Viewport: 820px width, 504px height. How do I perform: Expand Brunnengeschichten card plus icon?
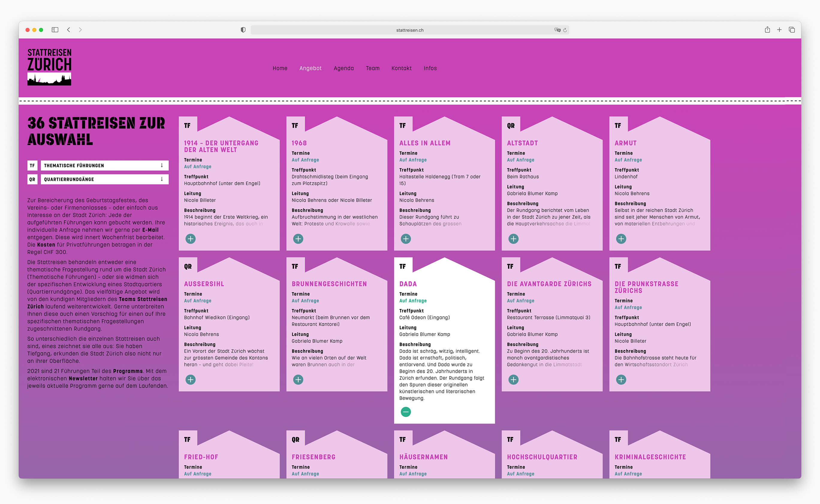pos(298,380)
